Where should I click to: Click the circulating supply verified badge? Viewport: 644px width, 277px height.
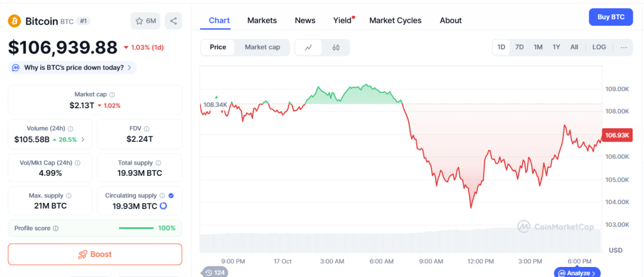click(172, 196)
